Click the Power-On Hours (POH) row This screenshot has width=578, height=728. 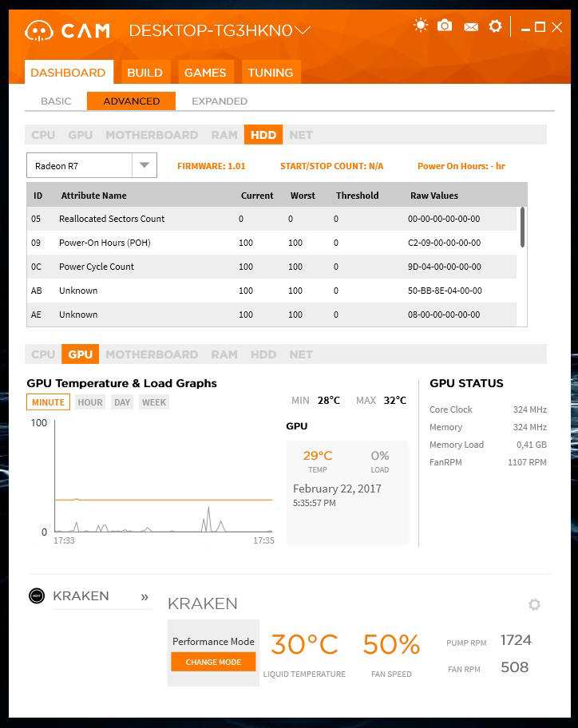(271, 243)
